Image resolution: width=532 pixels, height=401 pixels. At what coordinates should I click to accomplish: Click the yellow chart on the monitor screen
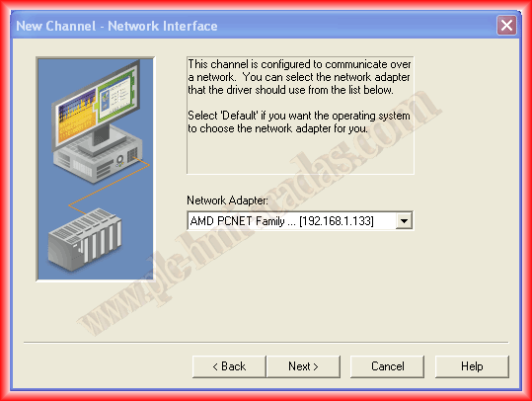coord(77,118)
